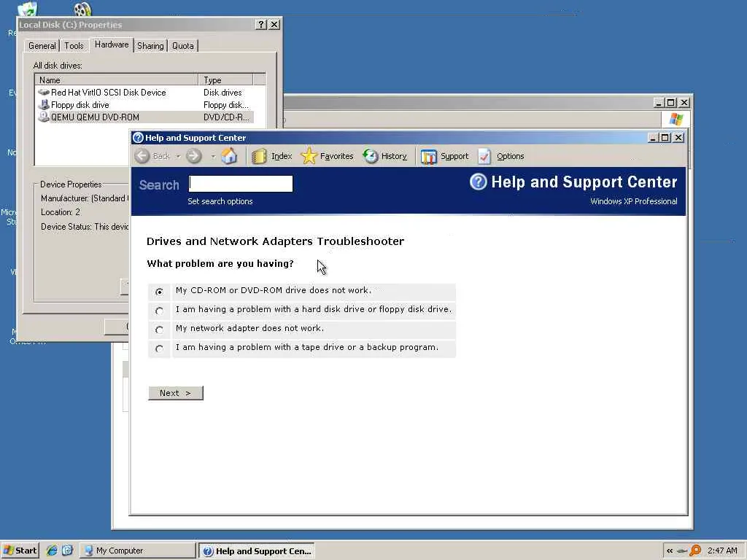Select network adapter does not work option

click(x=159, y=330)
